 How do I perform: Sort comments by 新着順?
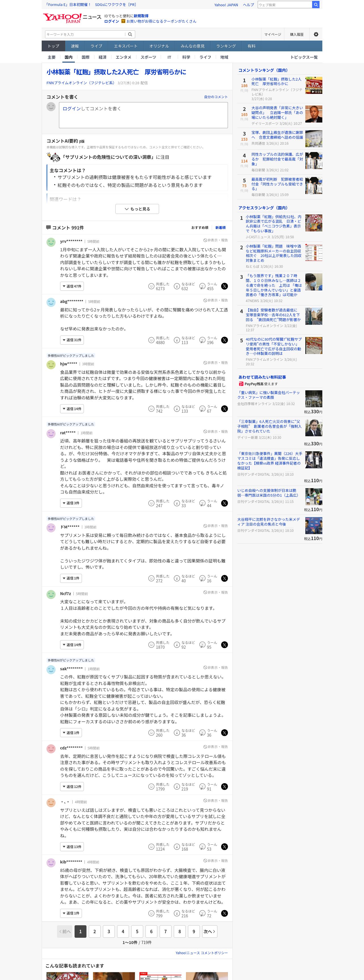click(x=220, y=228)
